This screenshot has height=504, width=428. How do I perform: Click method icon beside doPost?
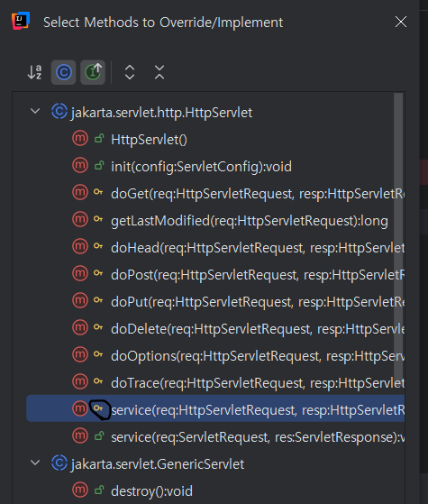pos(80,273)
